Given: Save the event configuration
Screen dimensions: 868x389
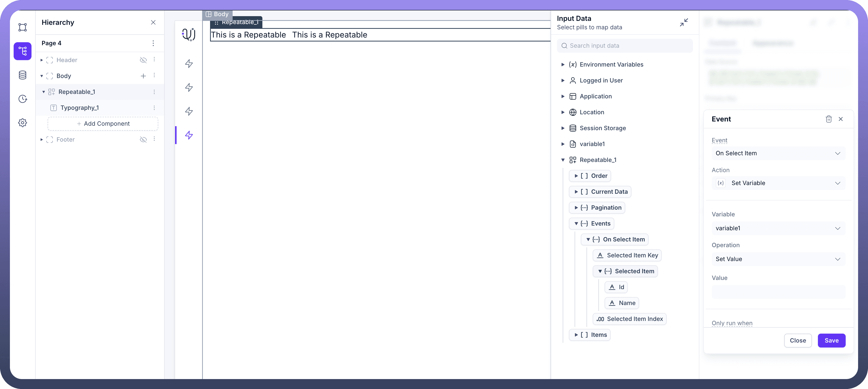Looking at the screenshot, I should tap(831, 340).
